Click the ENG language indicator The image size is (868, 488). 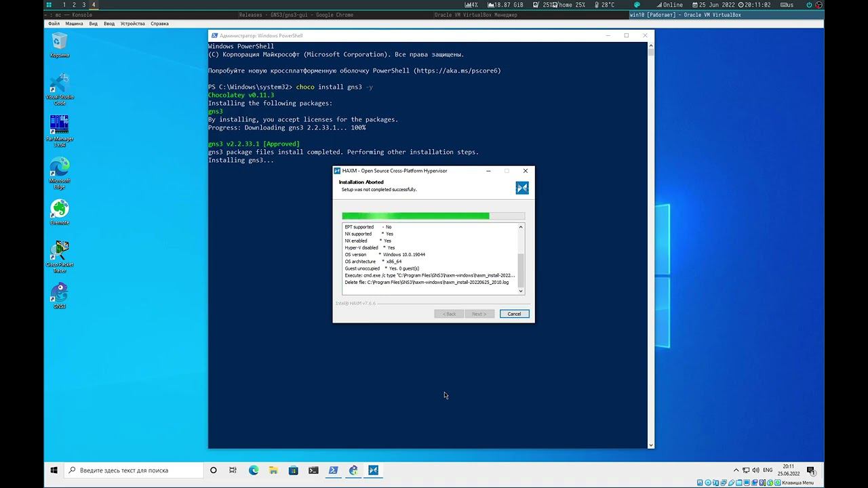[768, 470]
